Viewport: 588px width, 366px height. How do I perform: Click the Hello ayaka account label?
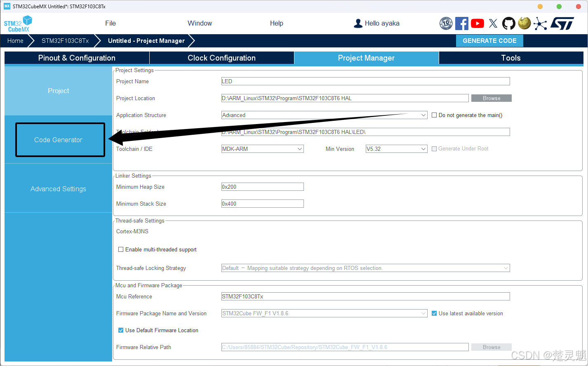(x=382, y=23)
